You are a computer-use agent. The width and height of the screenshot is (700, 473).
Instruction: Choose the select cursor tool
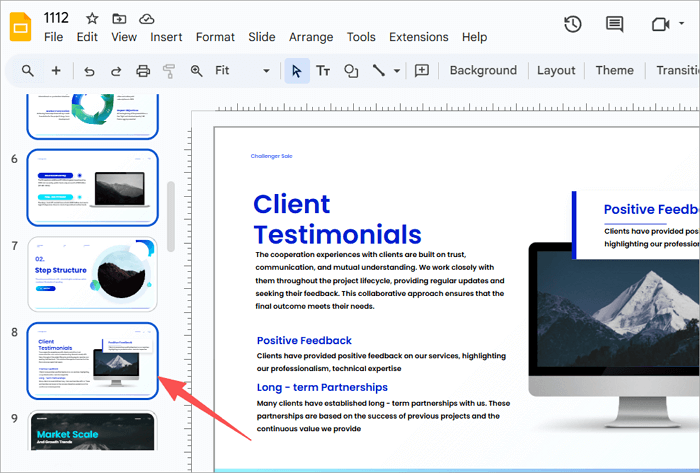coord(297,71)
